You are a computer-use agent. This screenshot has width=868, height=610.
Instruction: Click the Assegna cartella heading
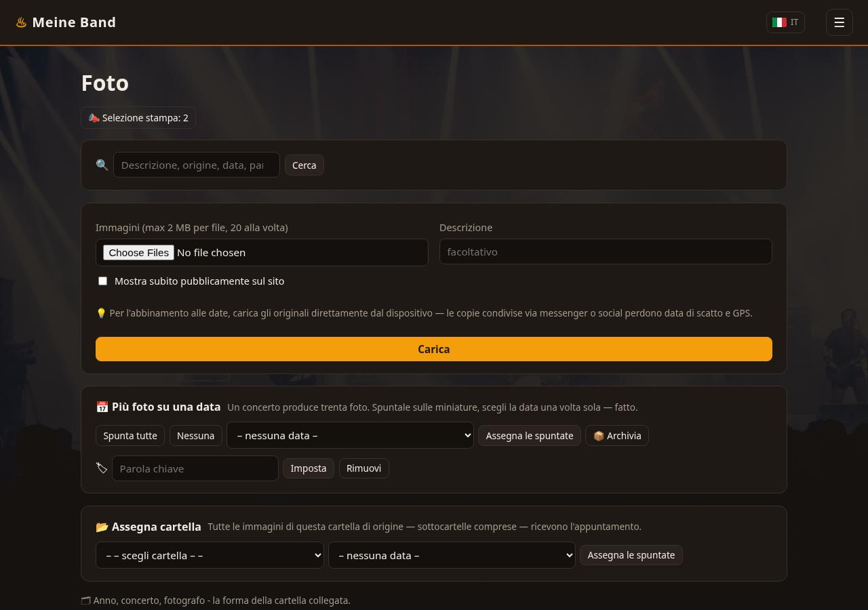157,527
